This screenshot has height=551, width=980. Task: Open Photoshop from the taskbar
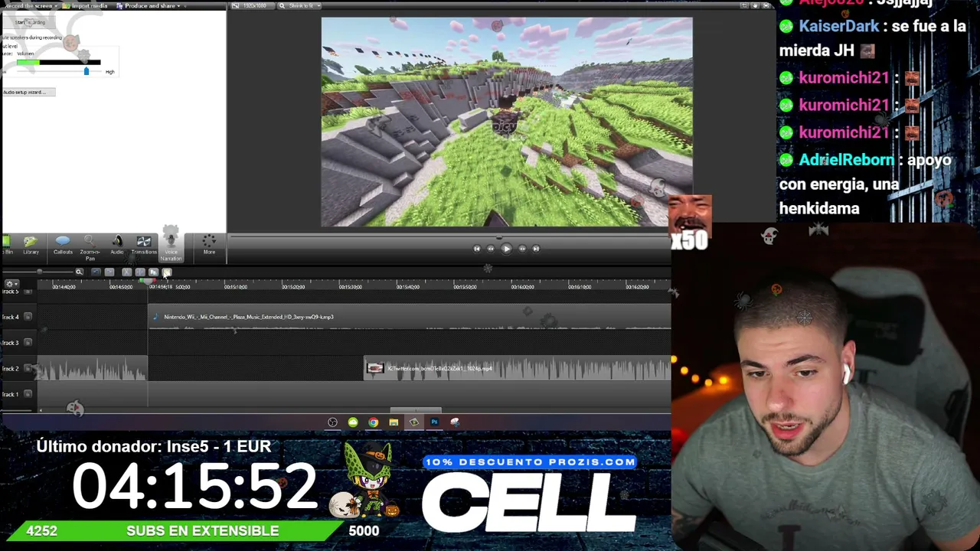(434, 422)
